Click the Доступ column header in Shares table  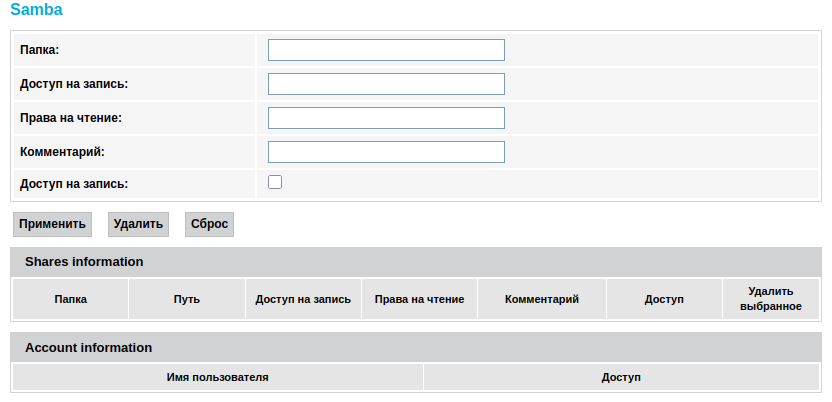(664, 299)
